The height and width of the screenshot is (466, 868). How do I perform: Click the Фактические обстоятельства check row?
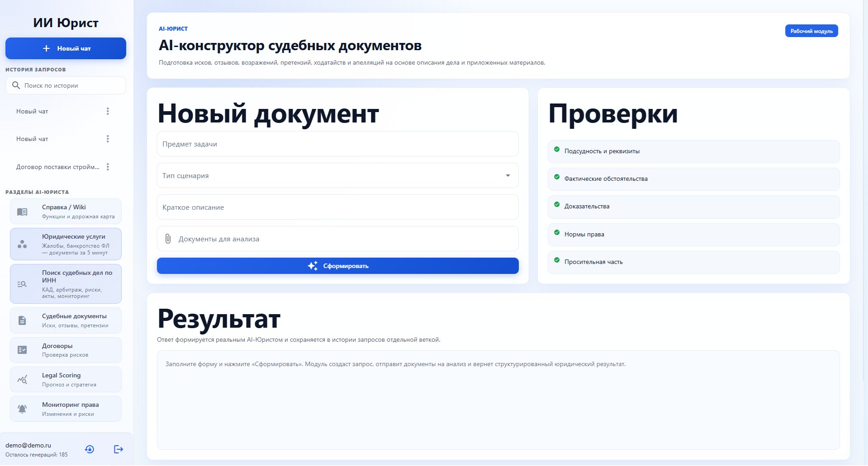tap(693, 179)
